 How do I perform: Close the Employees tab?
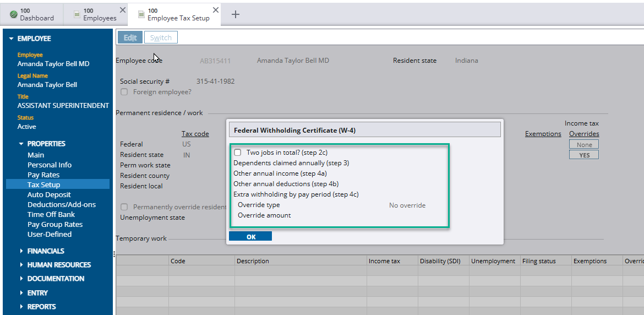[122, 10]
